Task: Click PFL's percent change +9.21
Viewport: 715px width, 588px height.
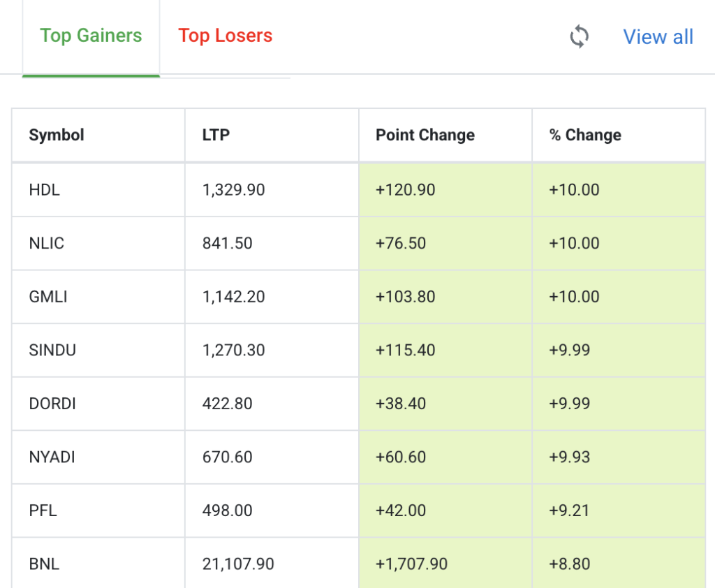Action: click(569, 510)
